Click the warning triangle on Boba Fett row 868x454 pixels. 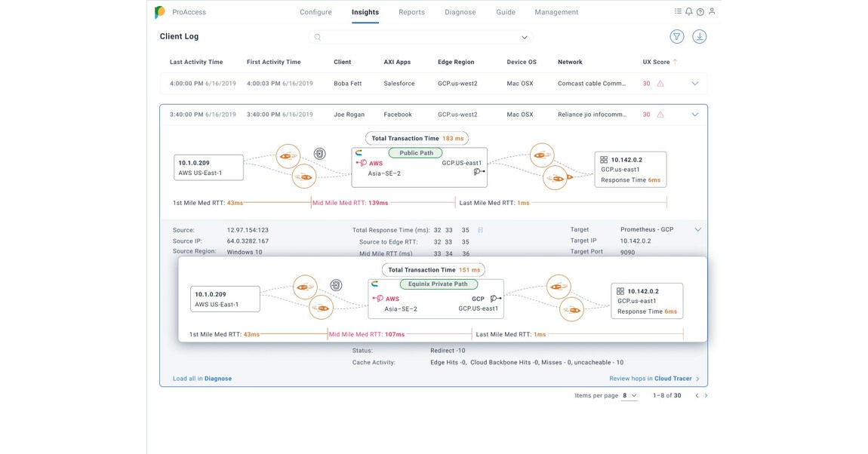pyautogui.click(x=660, y=84)
